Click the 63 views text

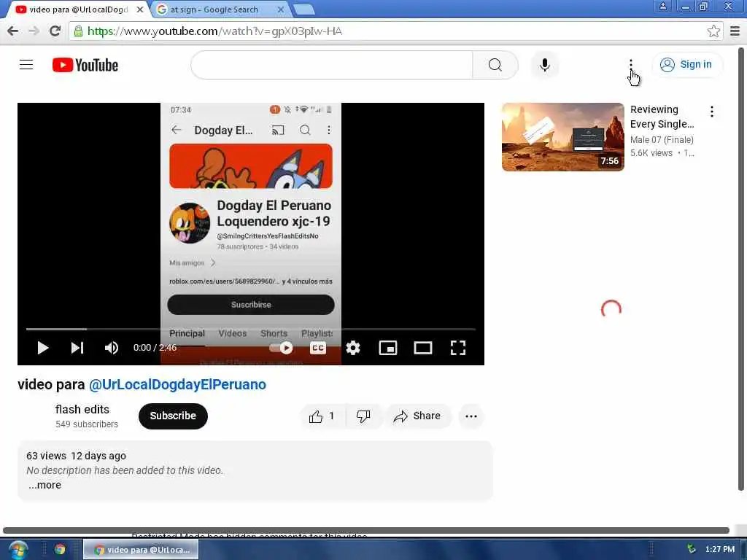pyautogui.click(x=46, y=456)
